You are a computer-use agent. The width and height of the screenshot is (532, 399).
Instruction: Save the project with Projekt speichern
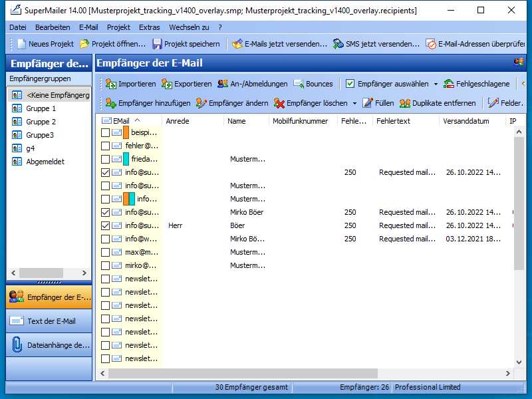[x=186, y=44]
